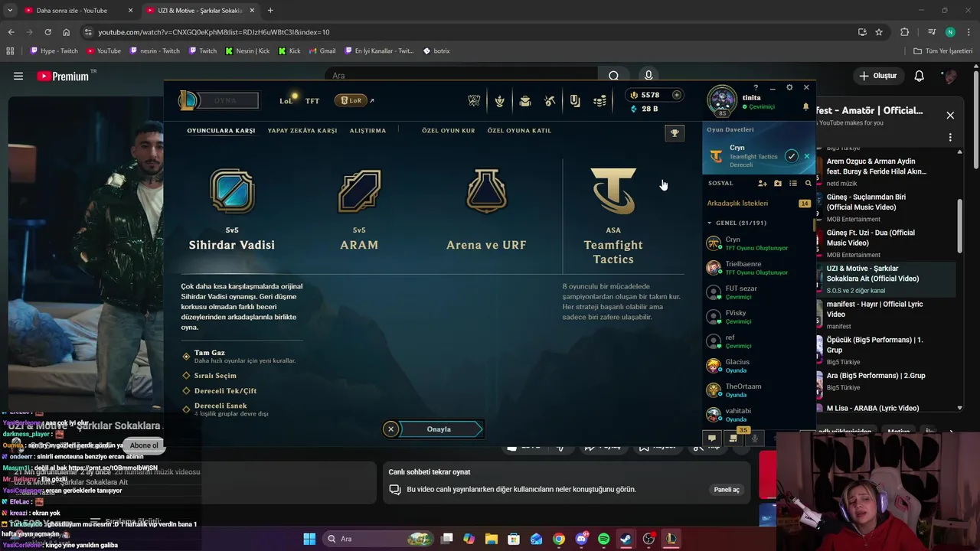Select Arena ve URF game mode
This screenshot has width=980, height=551.
(486, 210)
